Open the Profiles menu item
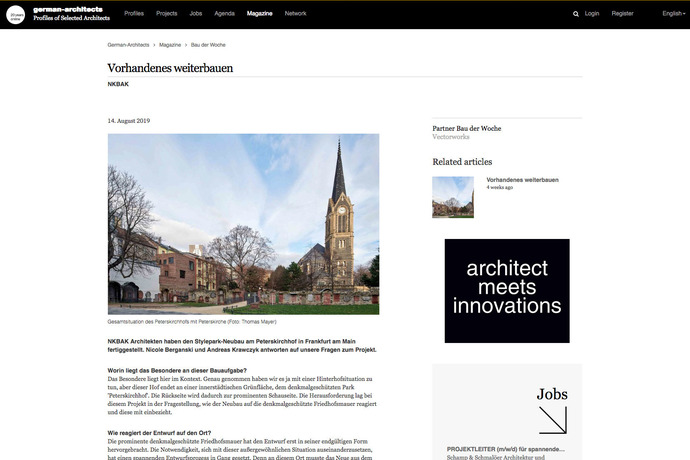Viewport: 690px width, 460px height. coord(135,14)
